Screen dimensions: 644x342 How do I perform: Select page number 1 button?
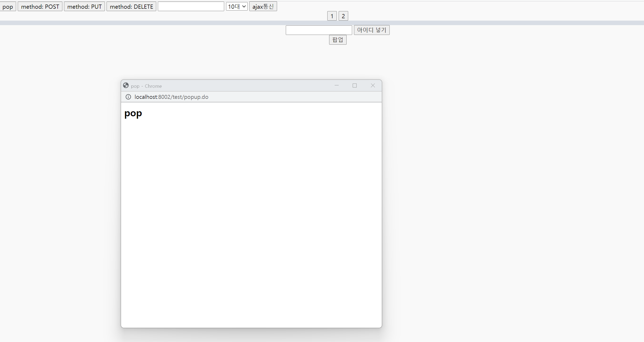(332, 16)
